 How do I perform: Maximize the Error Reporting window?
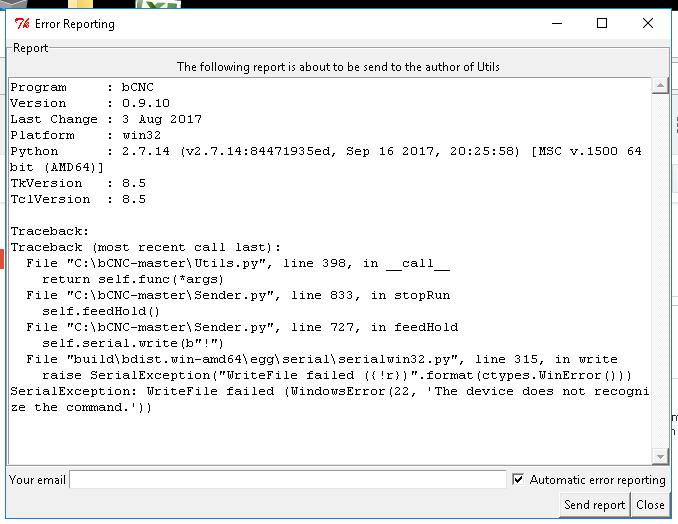tap(601, 23)
